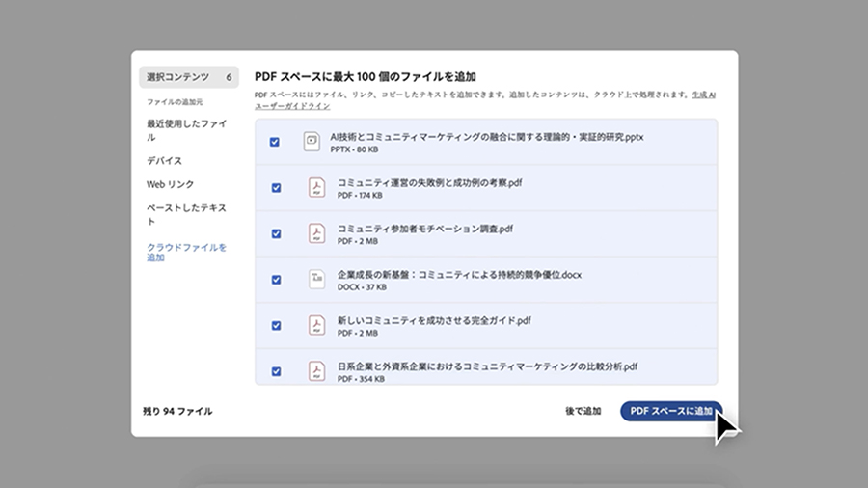868x488 pixels.
Task: Choose デバイス as file source
Action: click(164, 161)
